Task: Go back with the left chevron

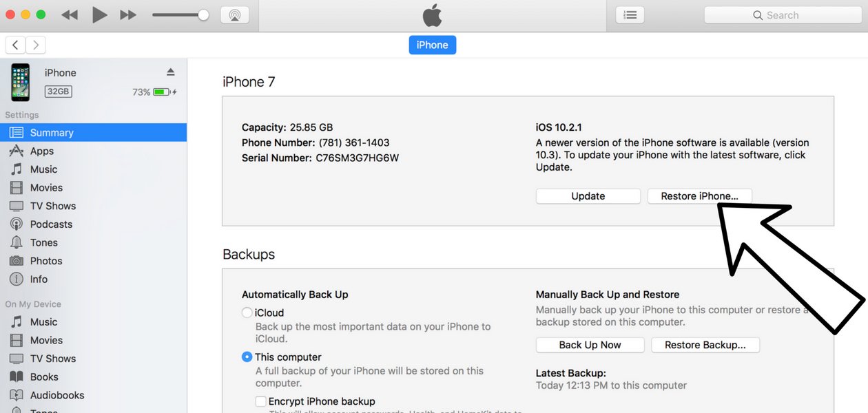Action: 15,45
